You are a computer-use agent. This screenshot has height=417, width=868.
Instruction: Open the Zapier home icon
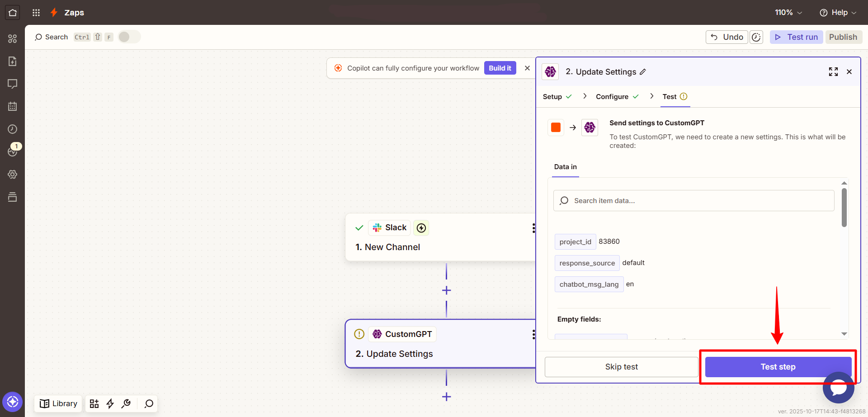(13, 12)
